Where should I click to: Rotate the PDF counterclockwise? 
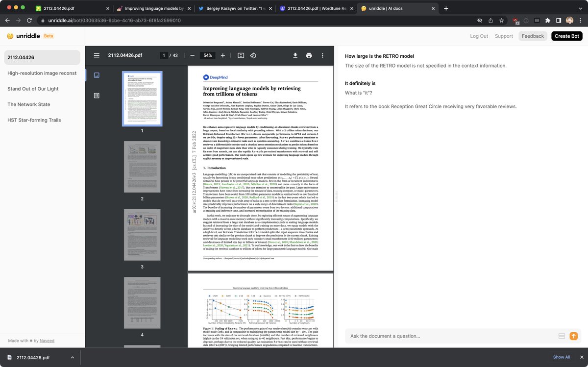point(253,56)
